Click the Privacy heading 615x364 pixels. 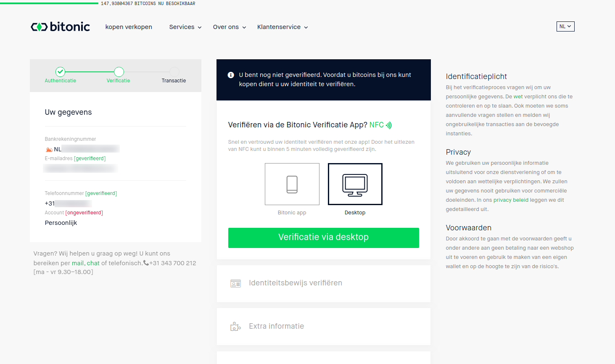(x=458, y=152)
